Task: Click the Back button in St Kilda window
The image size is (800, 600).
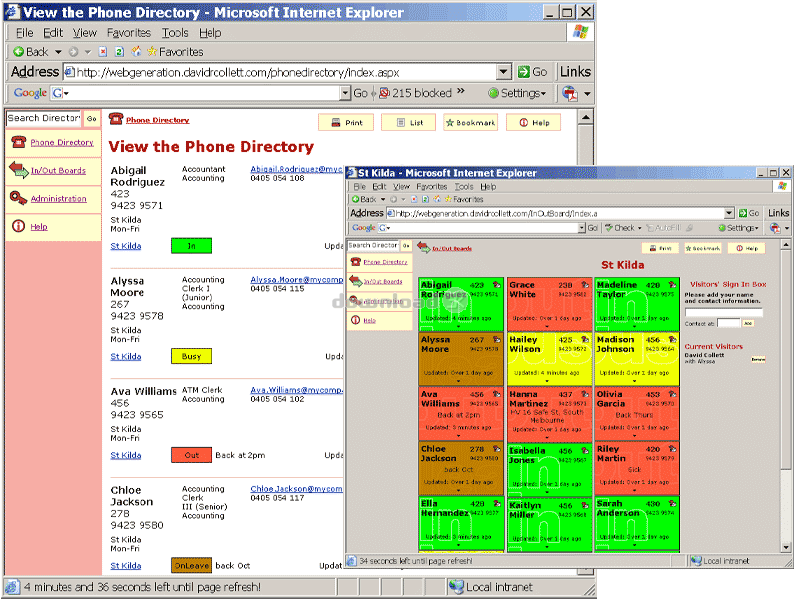Action: 364,199
